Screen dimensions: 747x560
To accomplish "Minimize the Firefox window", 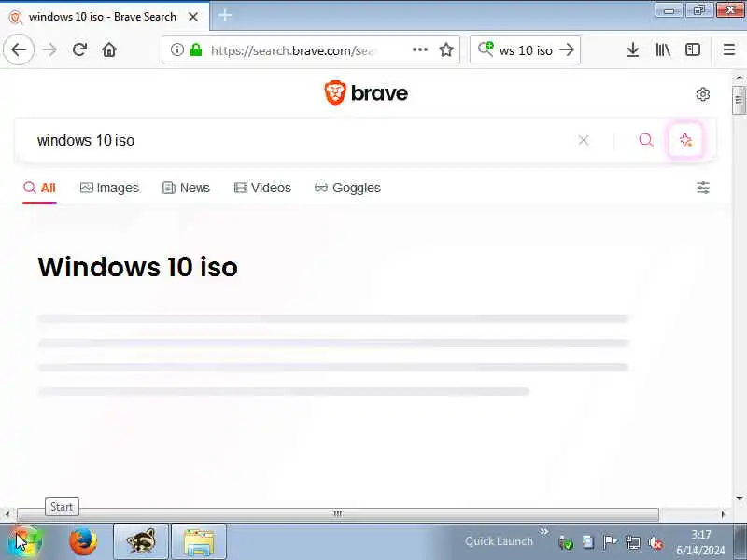I will point(669,10).
